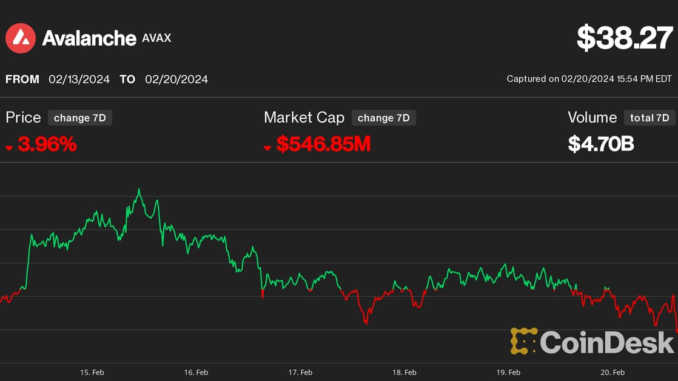Click the $4.70B volume value
The width and height of the screenshot is (678, 381).
click(x=601, y=144)
